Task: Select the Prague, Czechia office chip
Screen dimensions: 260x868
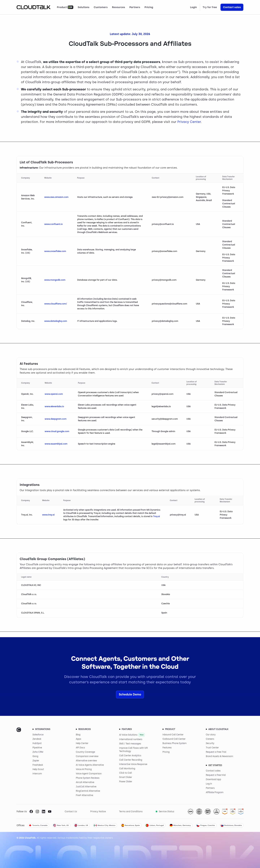Action: [x=206, y=825]
